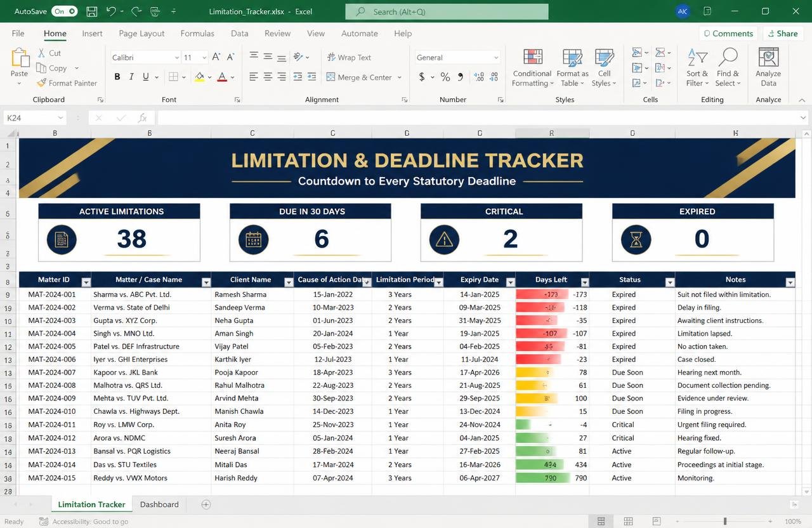This screenshot has width=812, height=528.
Task: Switch to the Page Layout tab
Action: pos(141,34)
